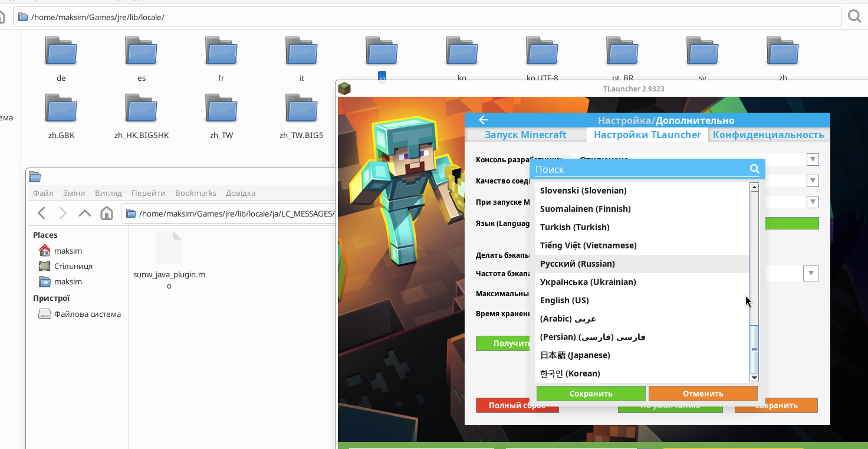Open the zh folder icon

pos(783,51)
